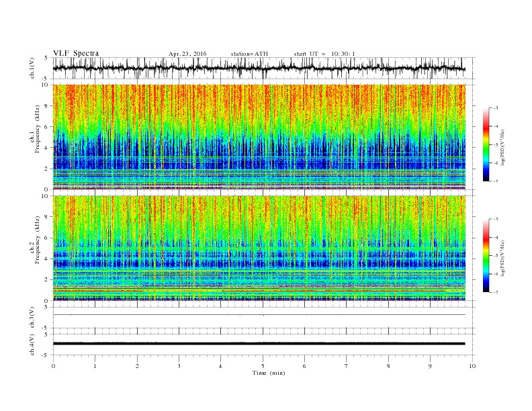This screenshot has height=411, width=532.
Task: Click the '-7' value on ch.2 colorbar
Action: (496, 292)
